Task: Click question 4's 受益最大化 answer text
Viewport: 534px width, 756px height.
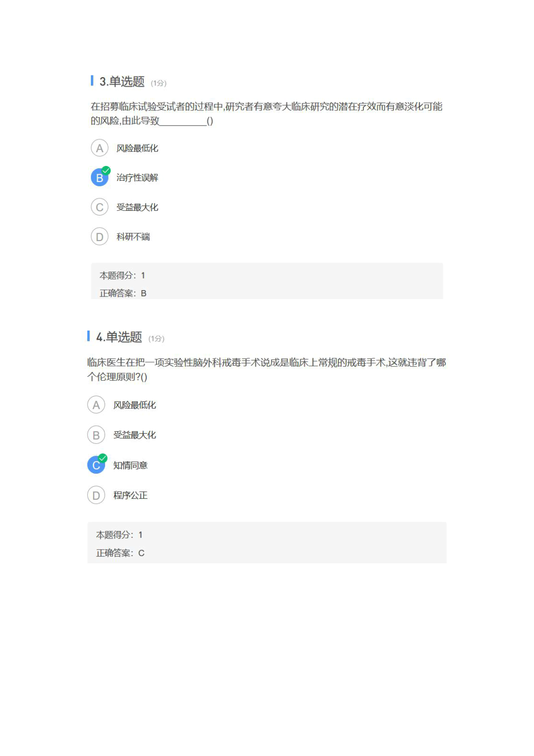Action: click(135, 435)
